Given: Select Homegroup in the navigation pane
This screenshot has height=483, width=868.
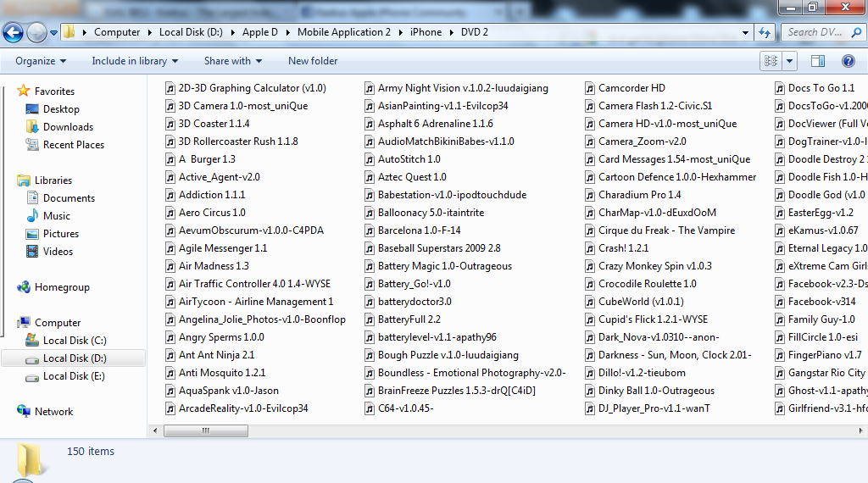Looking at the screenshot, I should point(62,287).
